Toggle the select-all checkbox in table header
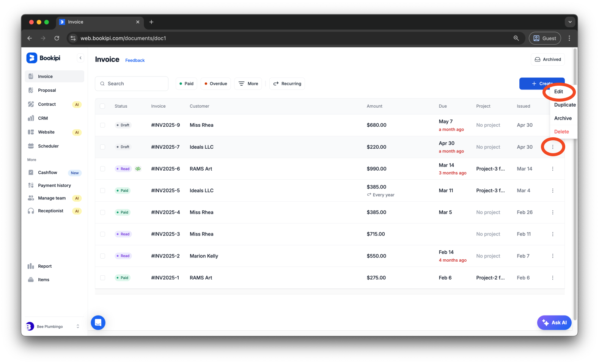The height and width of the screenshot is (364, 599). [x=102, y=106]
